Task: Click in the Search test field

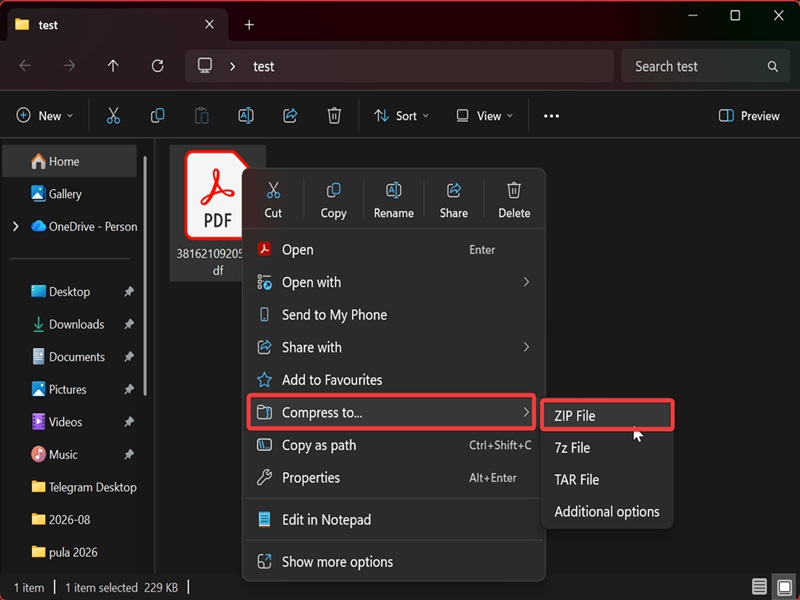Action: click(706, 66)
